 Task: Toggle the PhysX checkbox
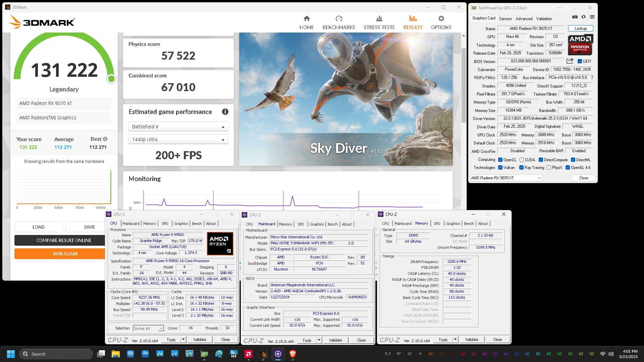pyautogui.click(x=549, y=168)
